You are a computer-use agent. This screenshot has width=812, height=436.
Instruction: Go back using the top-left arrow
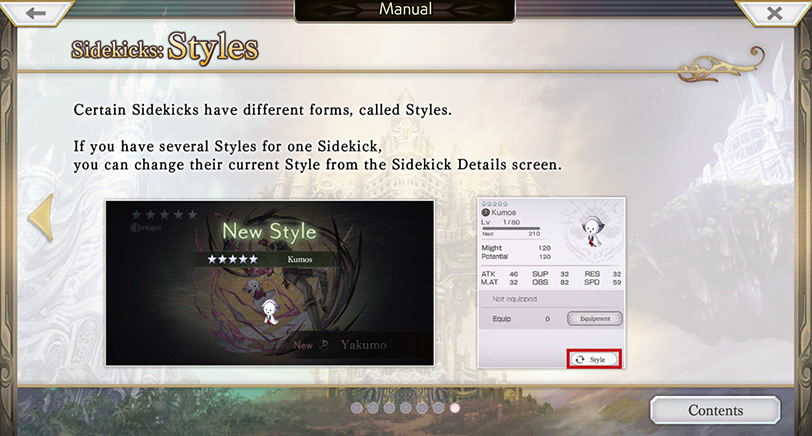click(x=35, y=12)
